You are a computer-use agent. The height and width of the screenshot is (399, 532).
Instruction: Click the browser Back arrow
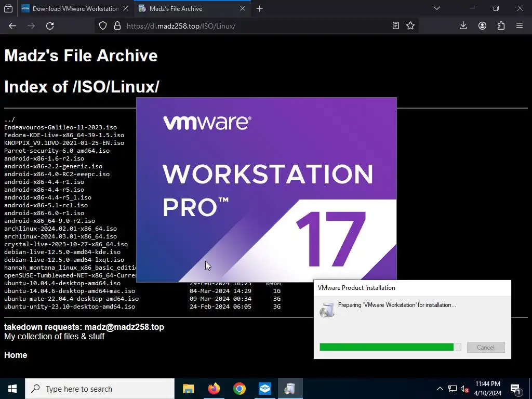[x=12, y=26]
